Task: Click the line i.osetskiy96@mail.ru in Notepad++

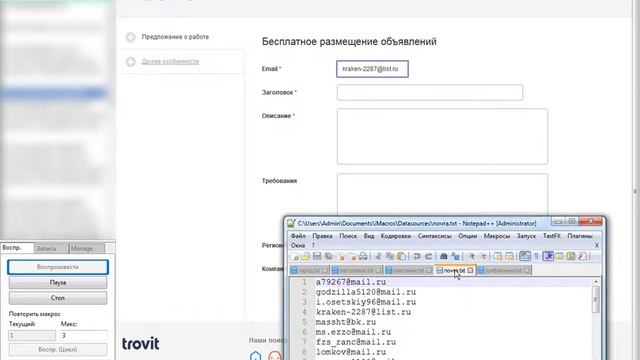Action: point(366,302)
